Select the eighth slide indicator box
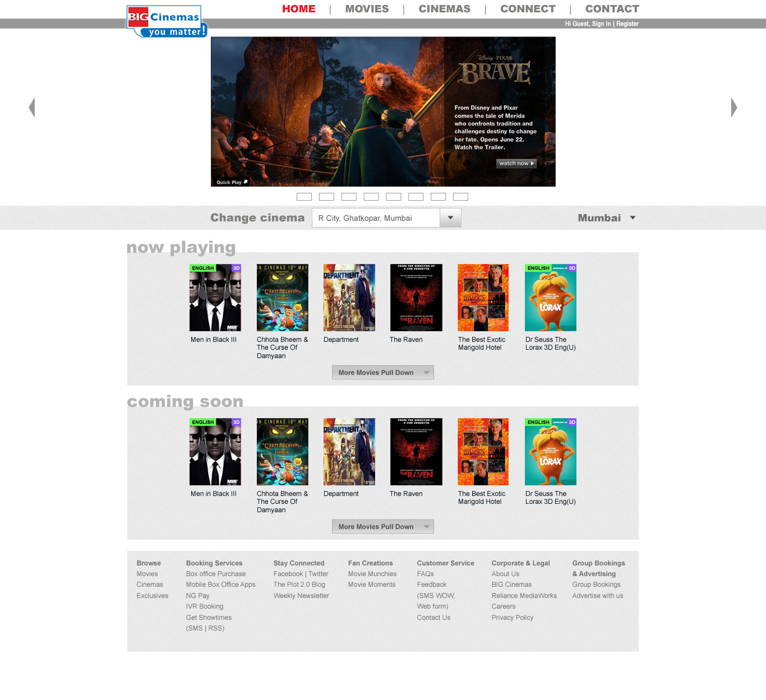The height and width of the screenshot is (700, 766). pyautogui.click(x=460, y=197)
